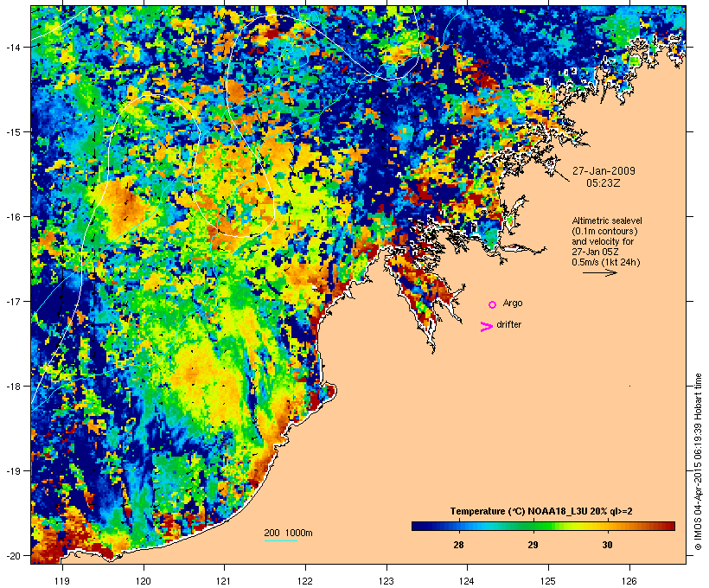Click the IMOS copyright timestamp vertical text
709x588 pixels.
(698, 462)
